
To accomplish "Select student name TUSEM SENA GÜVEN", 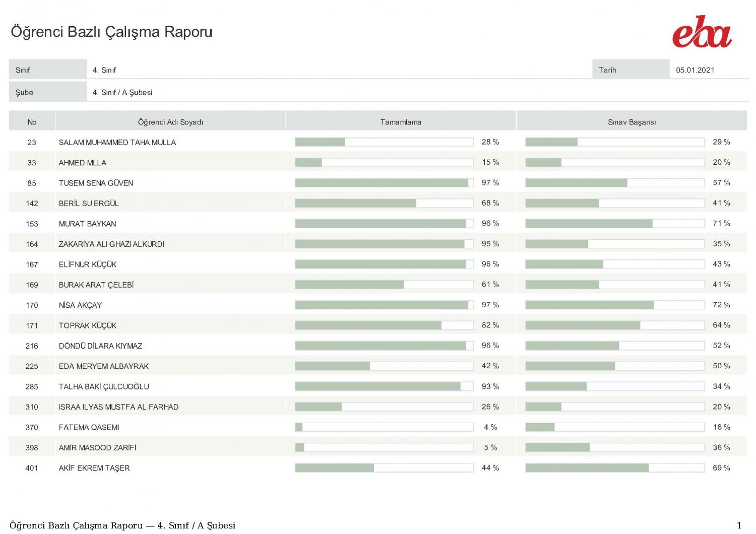I will pos(96,183).
